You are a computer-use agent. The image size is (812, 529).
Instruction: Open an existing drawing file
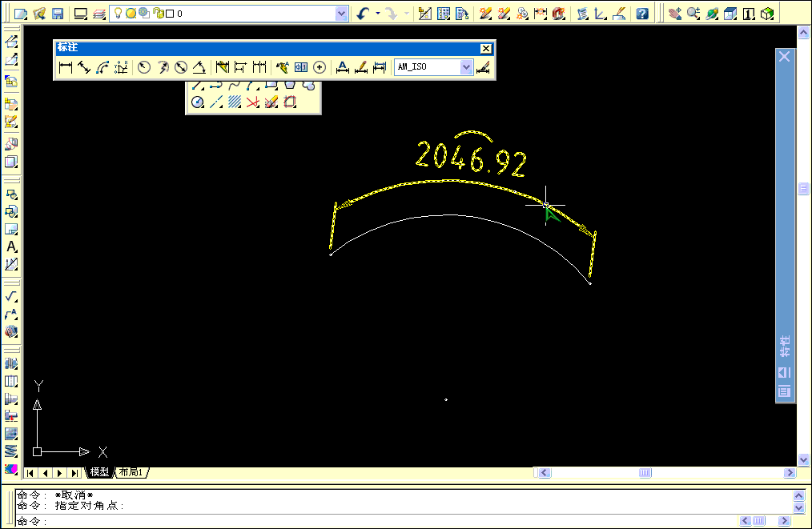click(39, 14)
